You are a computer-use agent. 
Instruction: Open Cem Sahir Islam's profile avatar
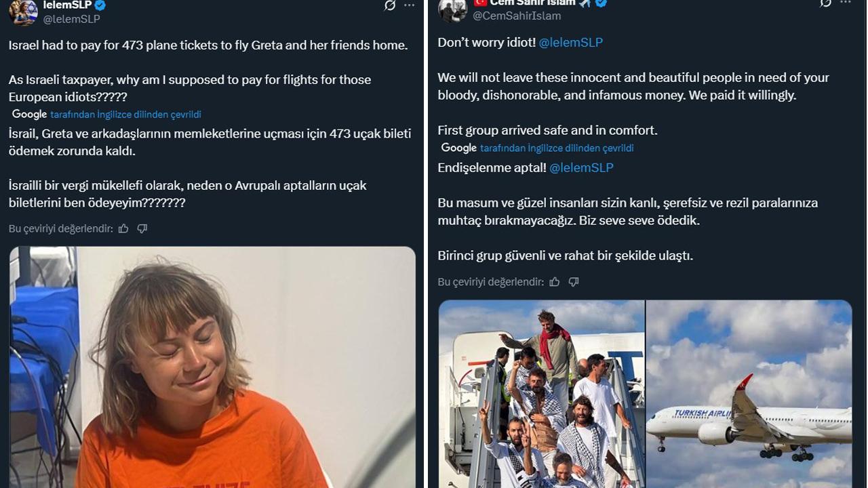(x=452, y=10)
